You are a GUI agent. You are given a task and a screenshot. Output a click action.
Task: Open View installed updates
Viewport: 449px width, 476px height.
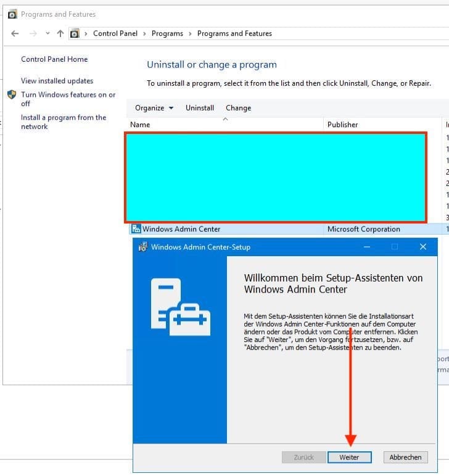pos(57,81)
